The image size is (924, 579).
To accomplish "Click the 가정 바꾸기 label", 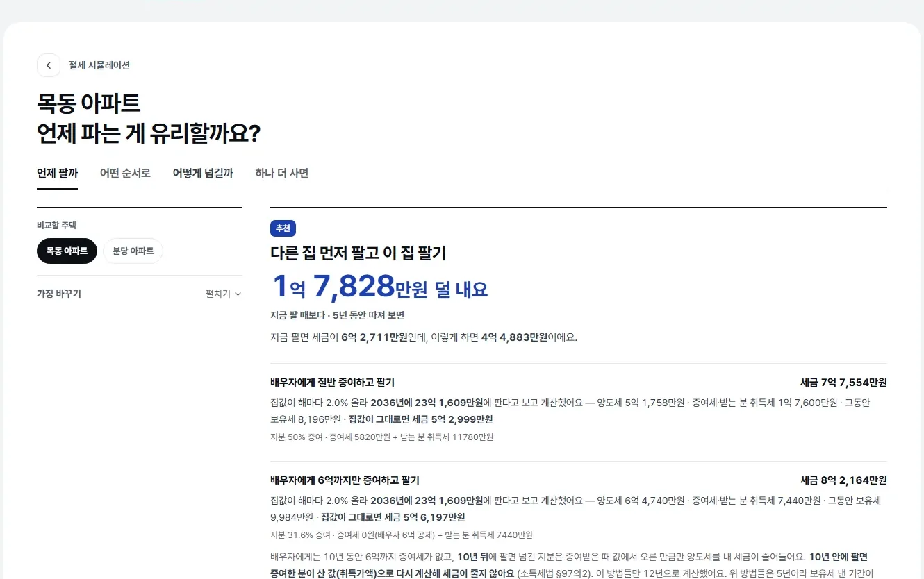I will point(59,294).
